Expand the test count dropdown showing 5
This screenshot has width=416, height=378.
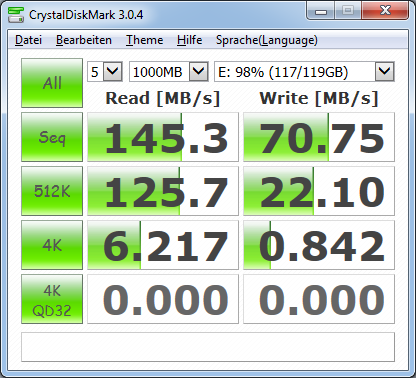[x=112, y=71]
